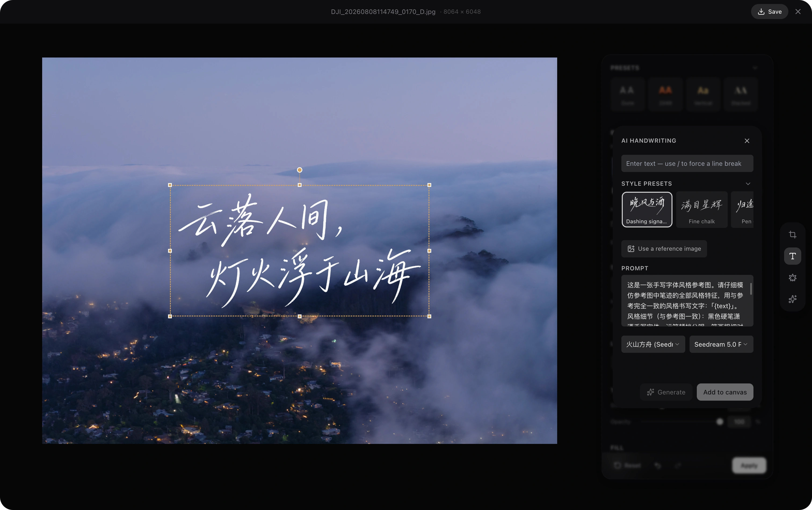The width and height of the screenshot is (812, 510).
Task: Click the blurred Apply button
Action: [x=749, y=465]
